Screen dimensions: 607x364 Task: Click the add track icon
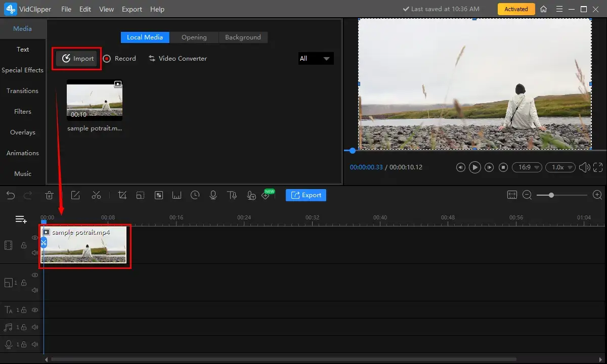21,219
